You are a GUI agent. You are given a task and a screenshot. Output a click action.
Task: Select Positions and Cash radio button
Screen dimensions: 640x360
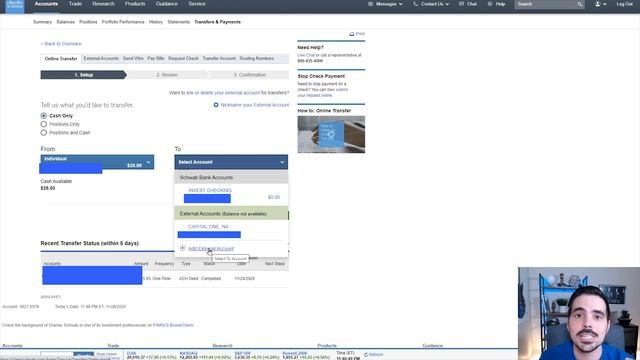coord(44,133)
